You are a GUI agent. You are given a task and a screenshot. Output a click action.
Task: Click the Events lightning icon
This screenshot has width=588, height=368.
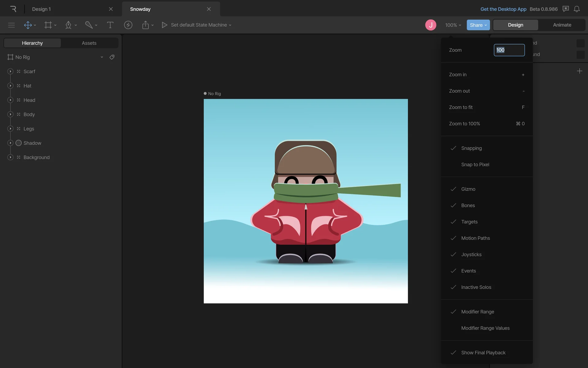pyautogui.click(x=128, y=25)
